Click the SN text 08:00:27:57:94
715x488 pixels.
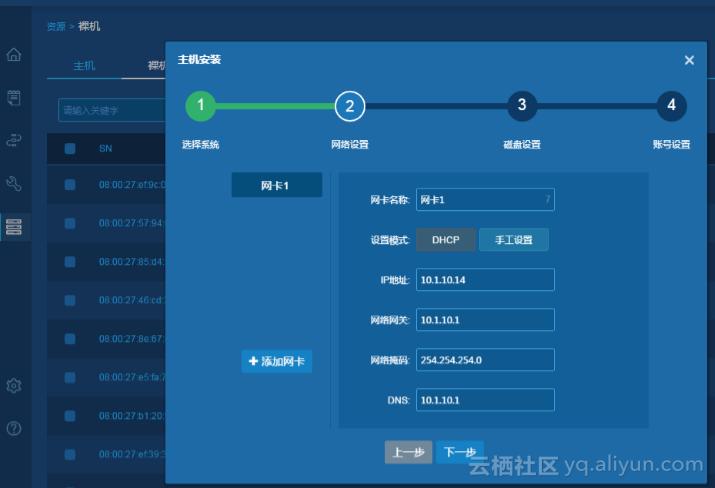132,223
